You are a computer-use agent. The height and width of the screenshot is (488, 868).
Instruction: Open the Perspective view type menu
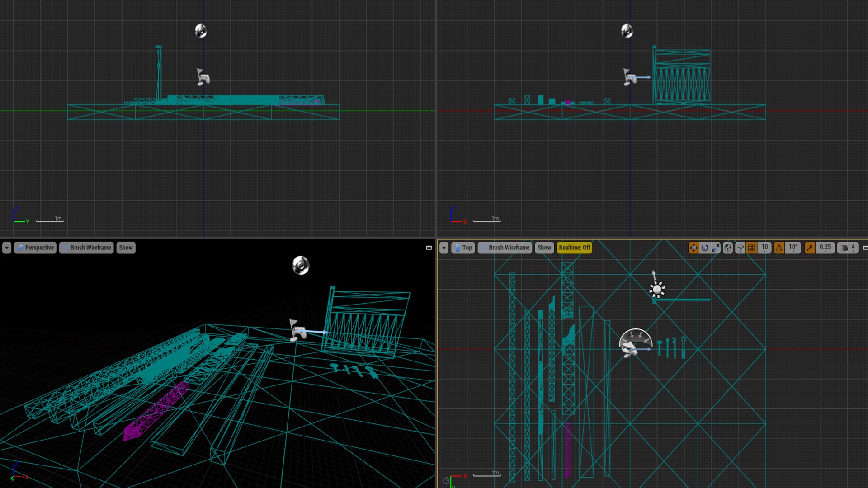[x=35, y=248]
